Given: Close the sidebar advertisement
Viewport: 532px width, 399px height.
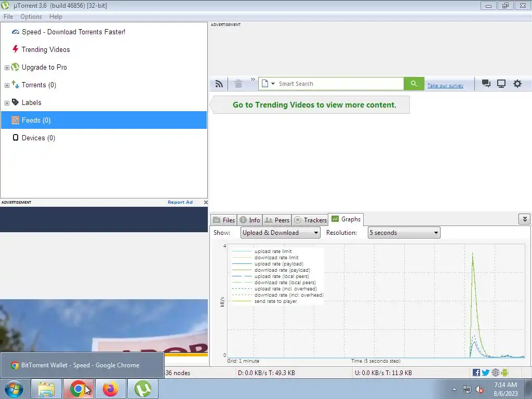Looking at the screenshot, I should tap(206, 202).
